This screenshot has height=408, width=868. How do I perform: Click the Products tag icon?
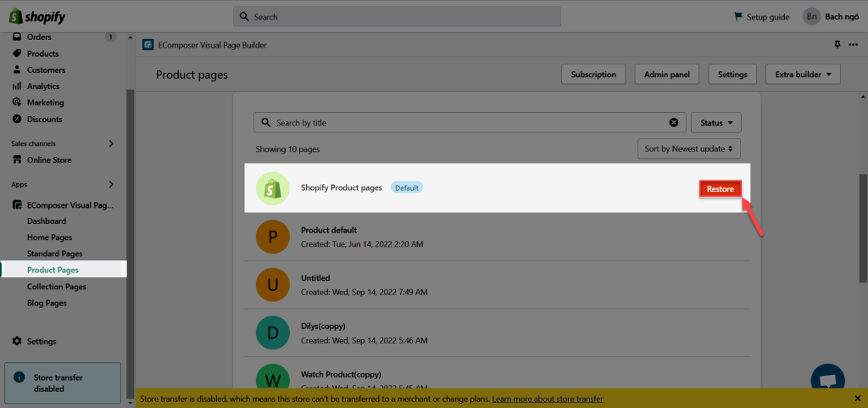(x=17, y=53)
